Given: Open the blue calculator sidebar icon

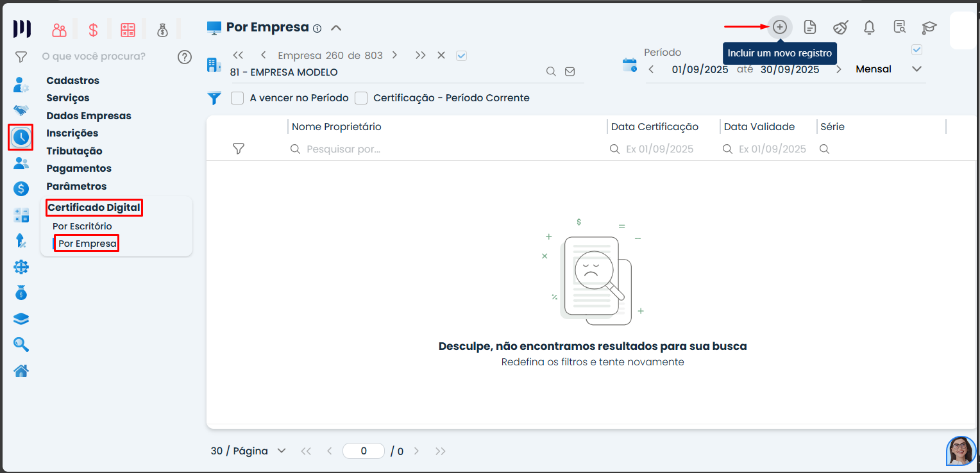Looking at the screenshot, I should pos(21,215).
